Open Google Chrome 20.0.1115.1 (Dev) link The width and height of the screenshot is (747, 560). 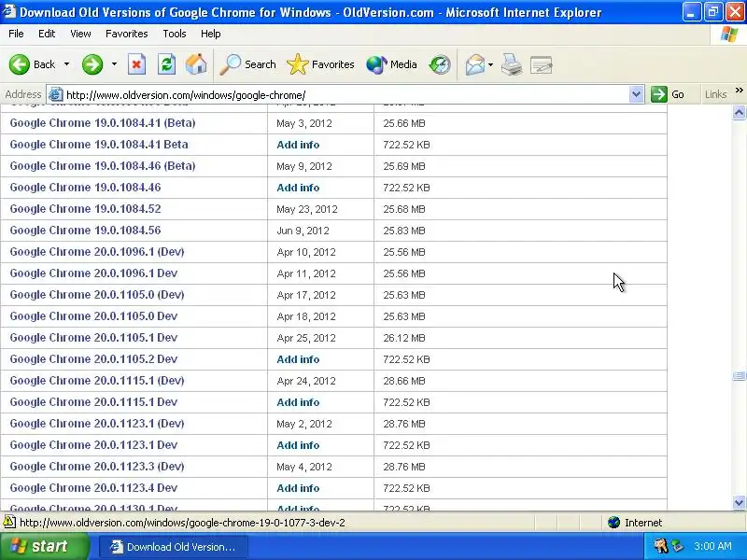97,381
